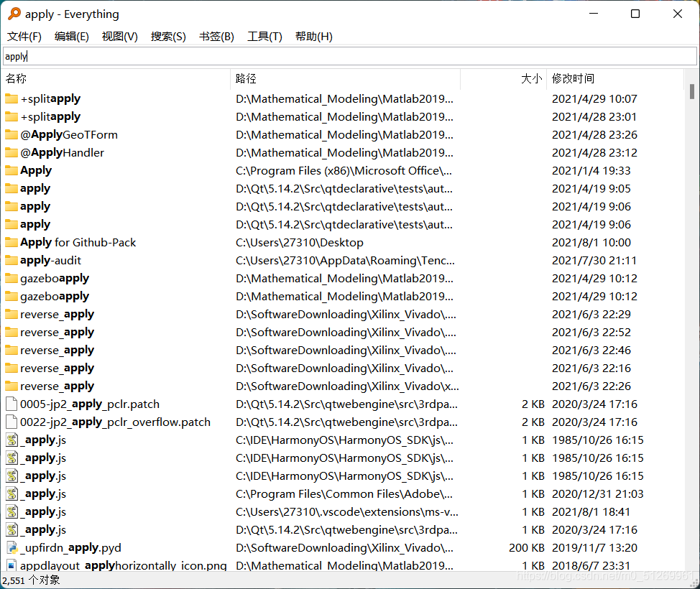Click folder icon of +splitapply dated 2021/4/28 23:01
This screenshot has height=589, width=700.
11,116
